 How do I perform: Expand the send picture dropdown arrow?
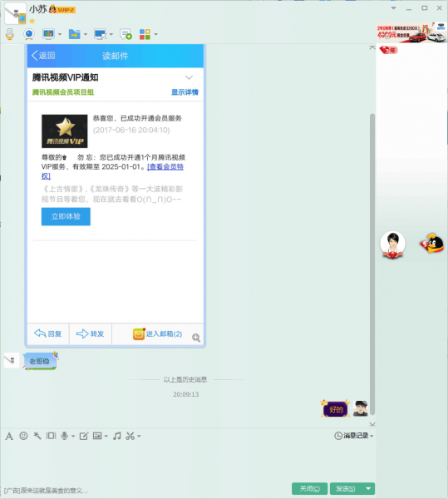(106, 436)
